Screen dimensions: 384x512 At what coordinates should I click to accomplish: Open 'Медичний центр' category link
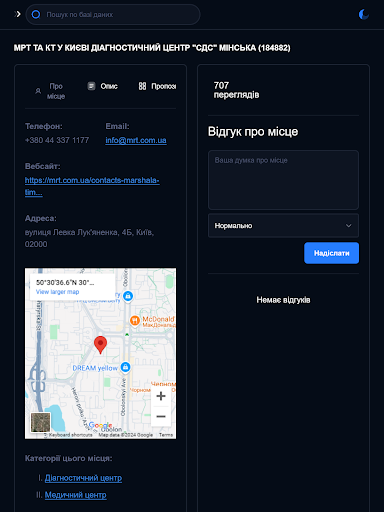(76, 495)
